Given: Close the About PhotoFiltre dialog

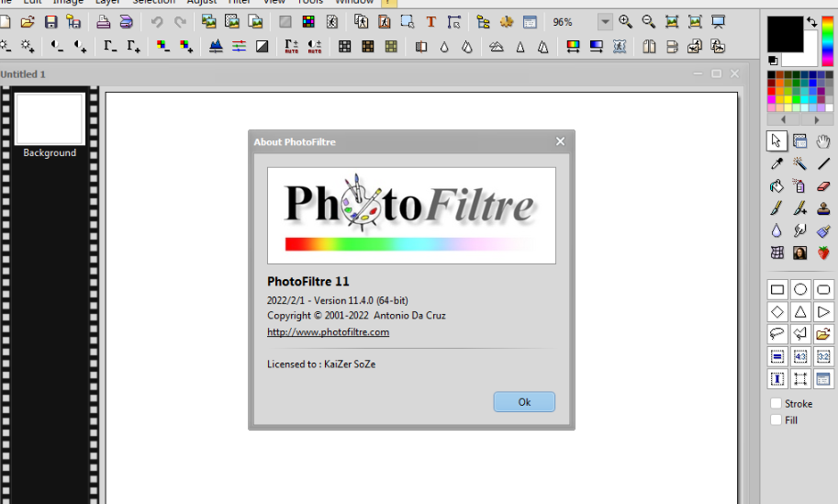Looking at the screenshot, I should pos(560,141).
